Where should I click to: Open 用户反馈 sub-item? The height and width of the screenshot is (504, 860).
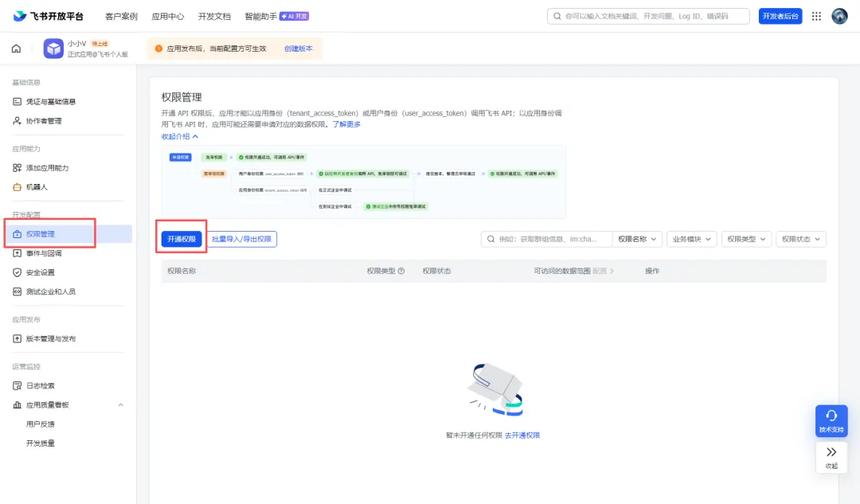point(41,424)
